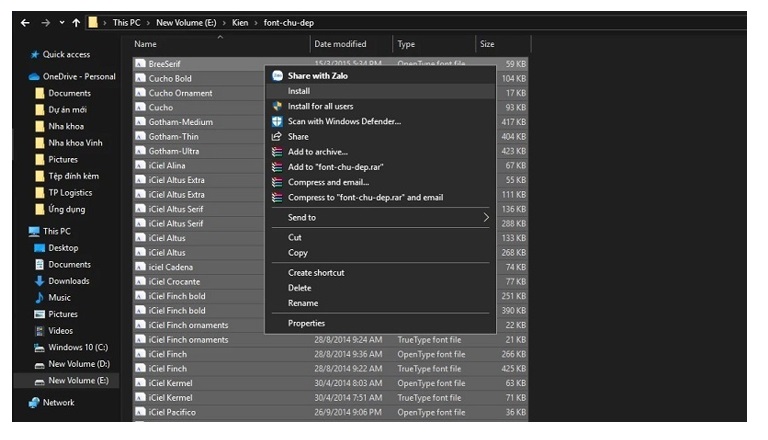This screenshot has height=440, width=768.
Task: Choose Install from the context menu
Action: tap(298, 91)
